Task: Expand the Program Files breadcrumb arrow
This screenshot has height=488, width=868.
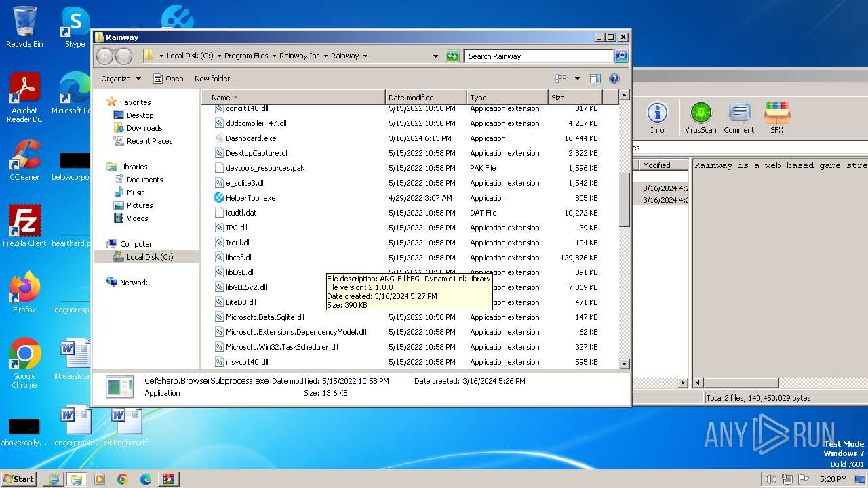Action: [x=274, y=56]
